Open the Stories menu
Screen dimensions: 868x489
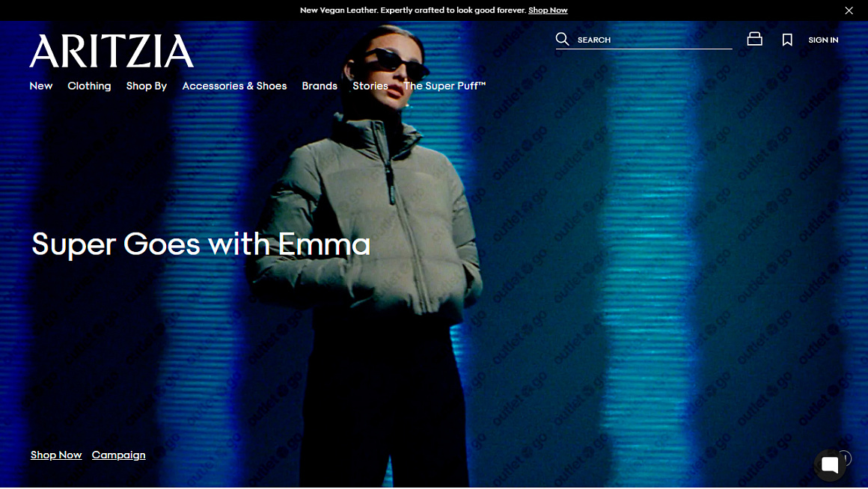point(370,86)
